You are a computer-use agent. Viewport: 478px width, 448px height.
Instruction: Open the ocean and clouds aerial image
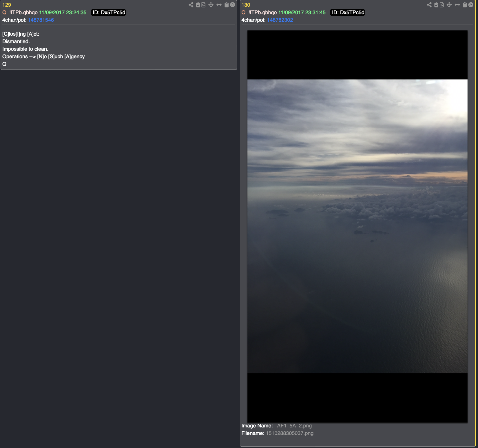357,226
